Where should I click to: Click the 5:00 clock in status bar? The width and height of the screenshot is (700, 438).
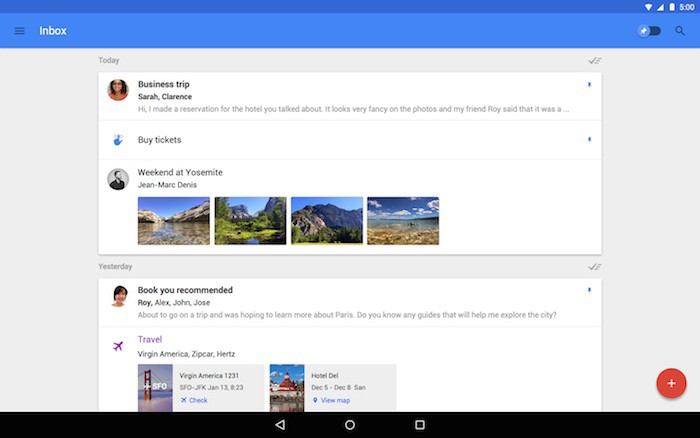[x=687, y=7]
